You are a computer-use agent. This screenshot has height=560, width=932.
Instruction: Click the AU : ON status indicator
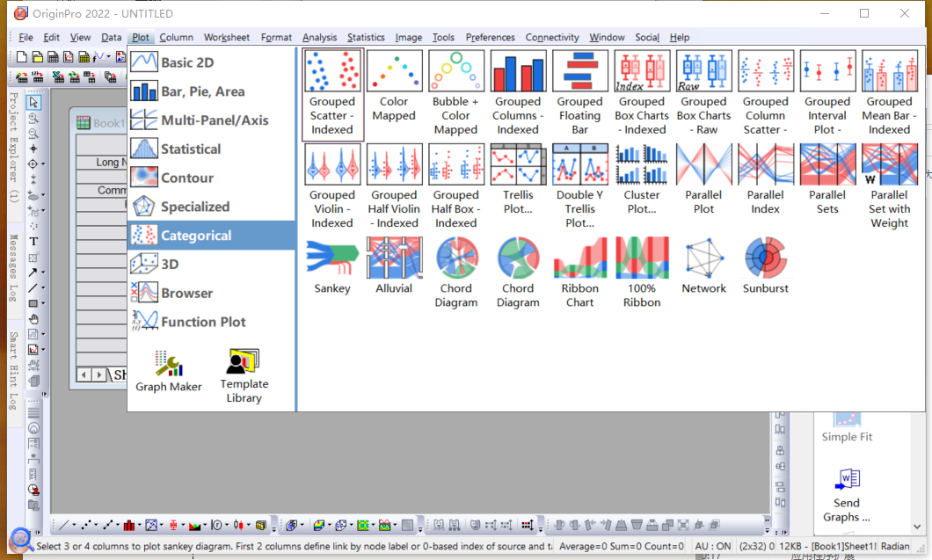point(713,546)
